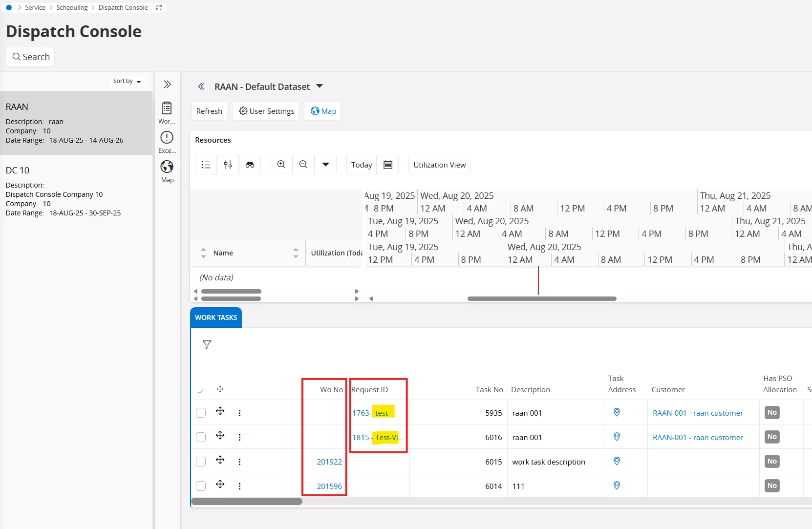Click the sort arrows right of Name
The height and width of the screenshot is (529, 812).
(296, 253)
